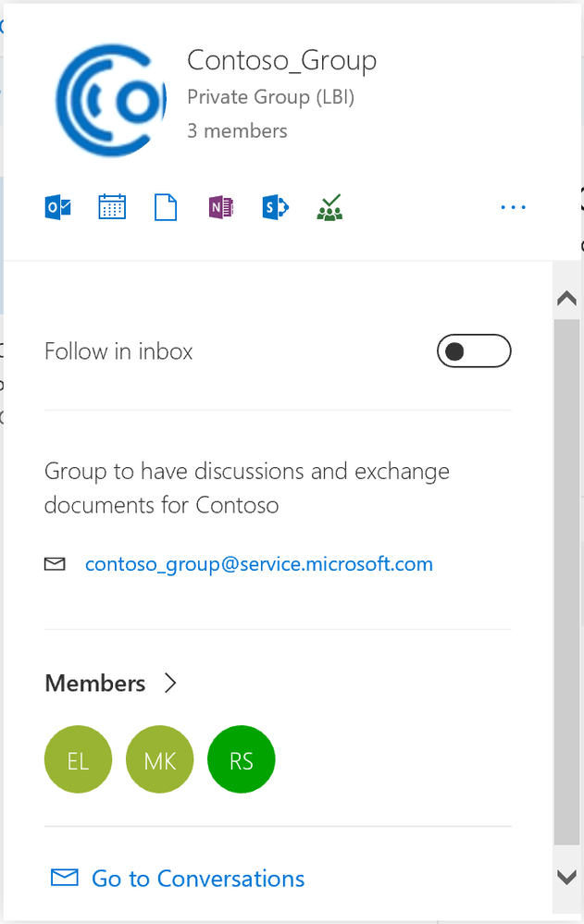Click the Go to Conversations link
584x924 pixels.
pos(197,878)
